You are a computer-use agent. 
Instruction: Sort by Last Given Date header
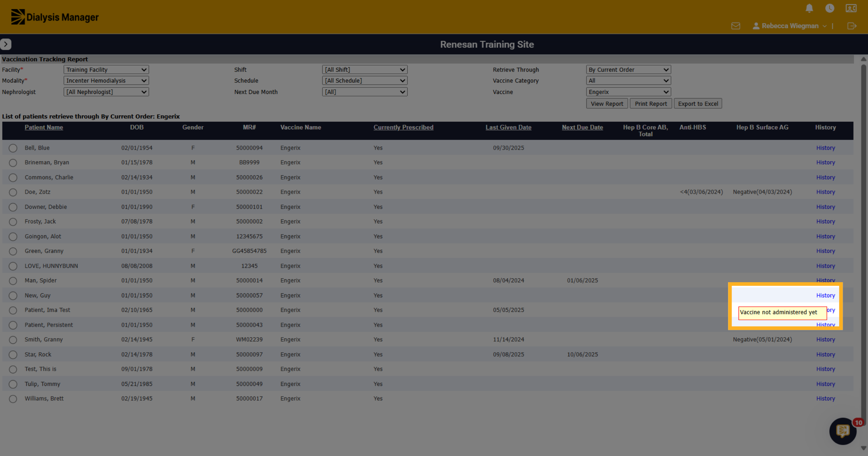click(508, 127)
